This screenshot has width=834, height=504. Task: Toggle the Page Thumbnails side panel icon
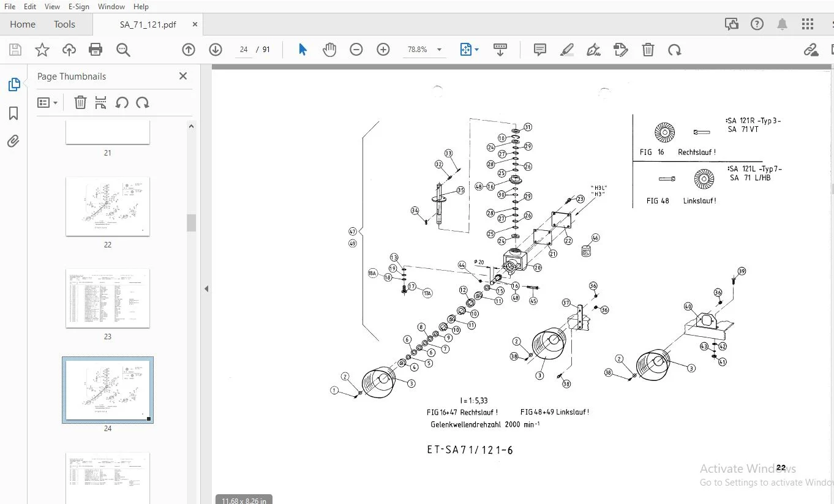coord(13,85)
